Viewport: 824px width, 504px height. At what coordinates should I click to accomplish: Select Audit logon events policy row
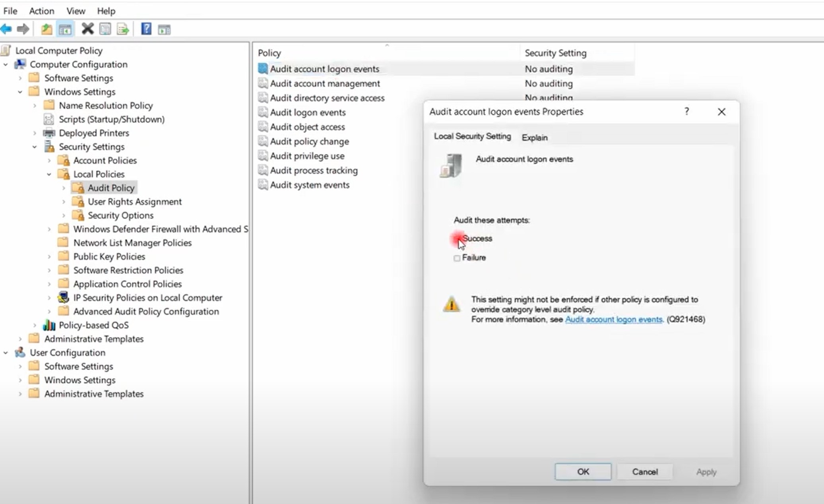[x=308, y=112]
